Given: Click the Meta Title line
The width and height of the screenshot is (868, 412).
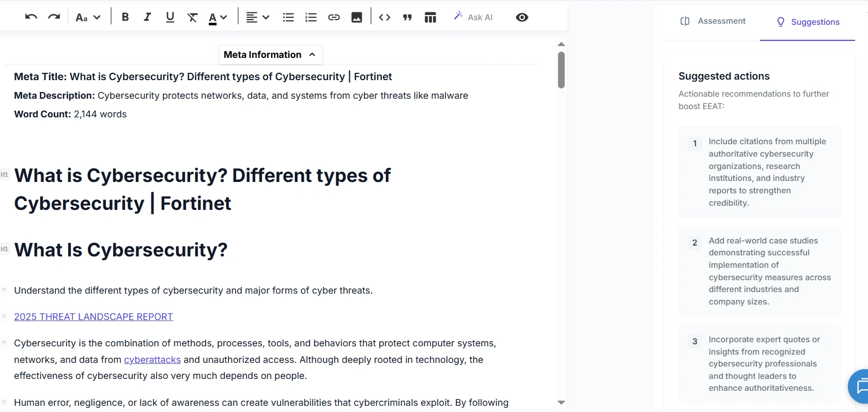Looking at the screenshot, I should pyautogui.click(x=203, y=77).
